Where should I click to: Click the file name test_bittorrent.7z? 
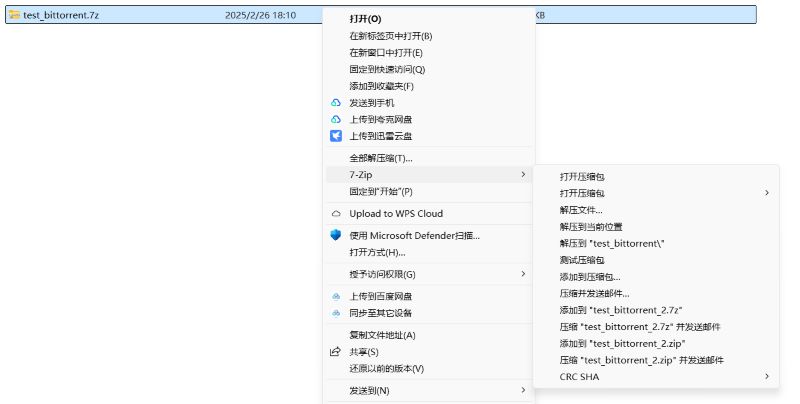[x=61, y=15]
